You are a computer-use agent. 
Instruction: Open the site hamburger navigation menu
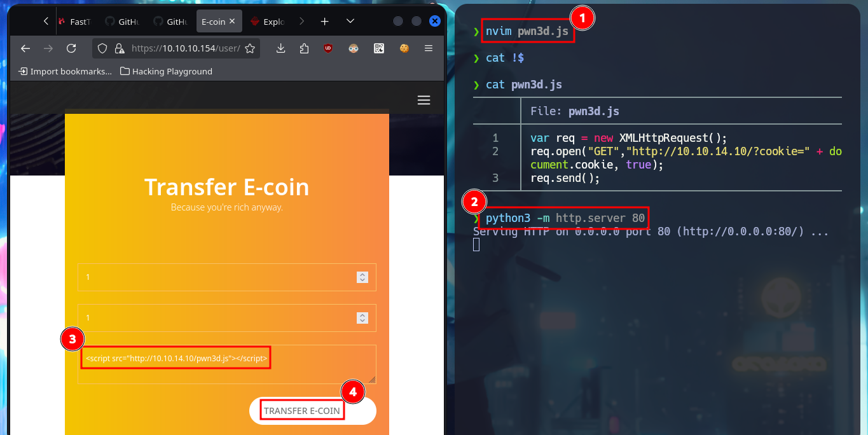click(424, 100)
